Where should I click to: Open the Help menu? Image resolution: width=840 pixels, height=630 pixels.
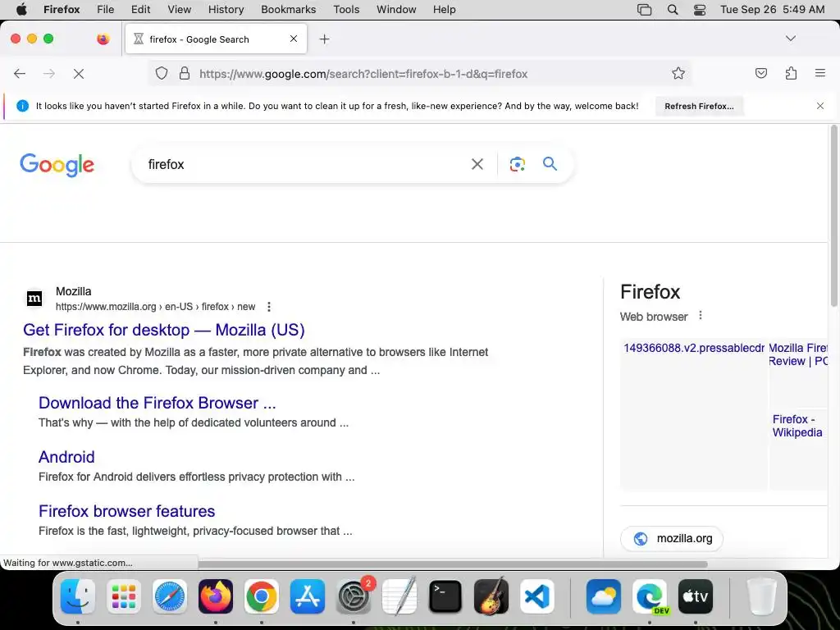tap(444, 9)
